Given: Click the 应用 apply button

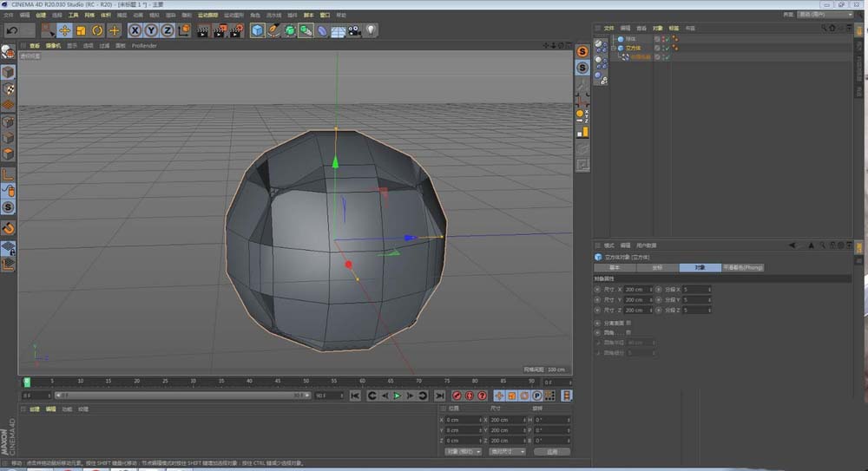Looking at the screenshot, I should coord(552,451).
